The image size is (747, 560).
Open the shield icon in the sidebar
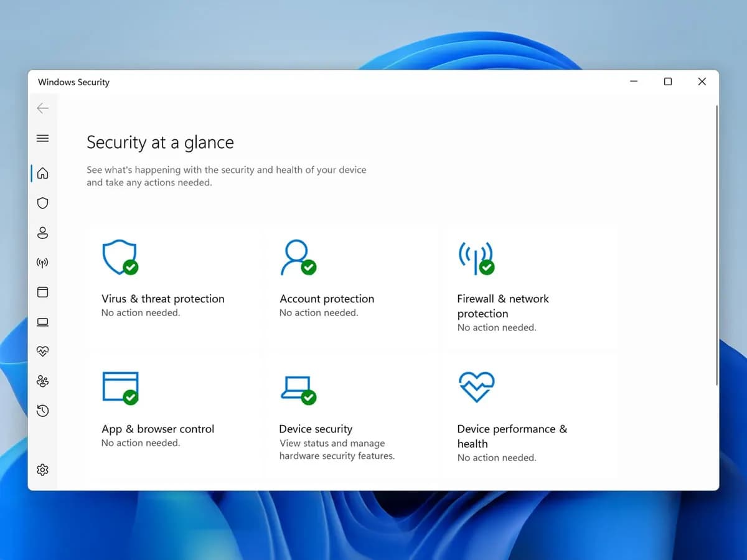42,203
